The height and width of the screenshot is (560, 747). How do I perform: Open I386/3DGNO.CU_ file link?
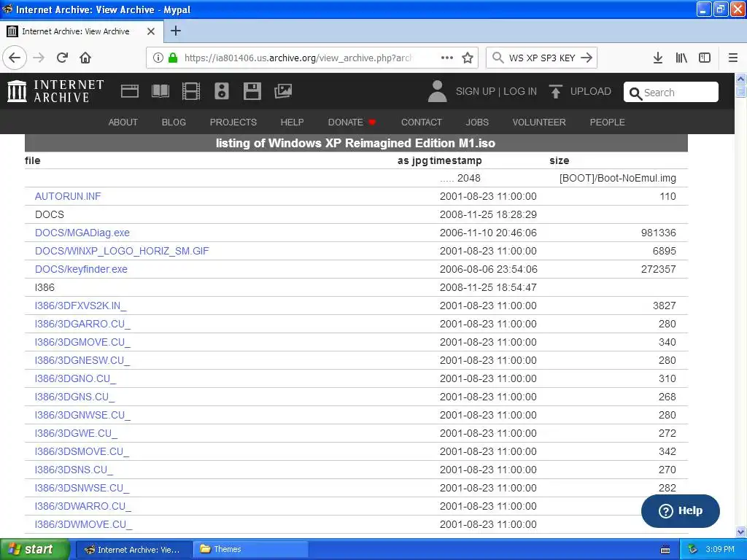click(75, 378)
